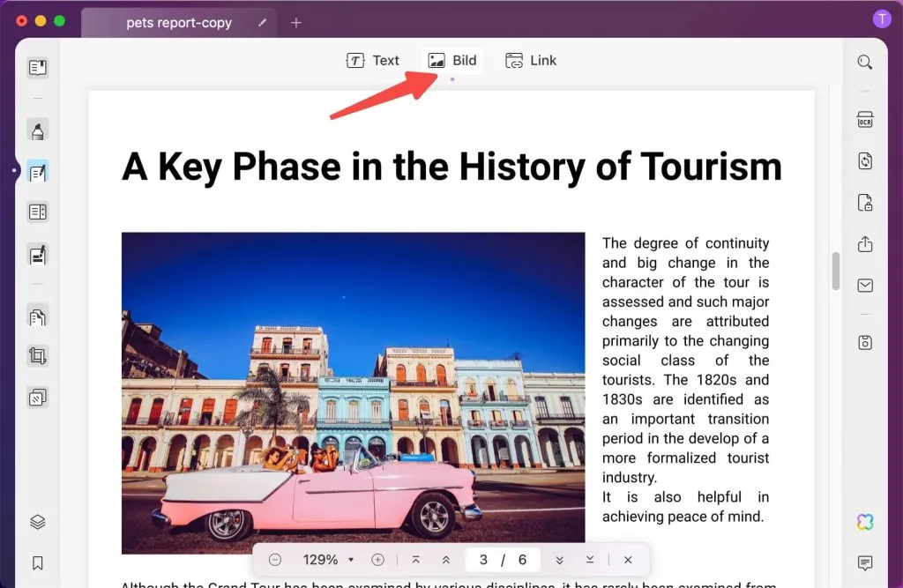Open the comments panel icon
The height and width of the screenshot is (588, 903).
pyautogui.click(x=864, y=562)
